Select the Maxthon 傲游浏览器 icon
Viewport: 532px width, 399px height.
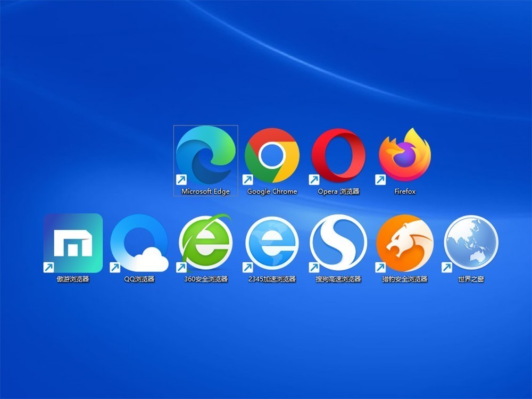click(73, 243)
